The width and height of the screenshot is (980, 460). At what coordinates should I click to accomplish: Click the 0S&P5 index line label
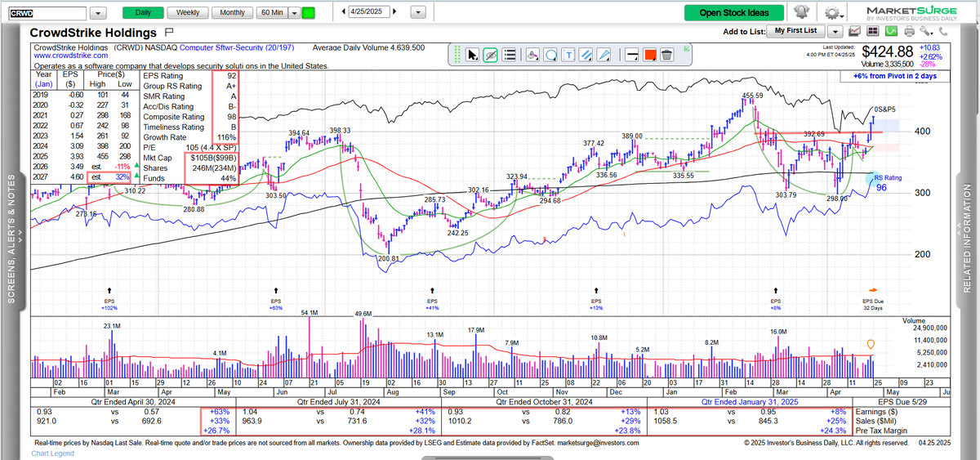(884, 109)
